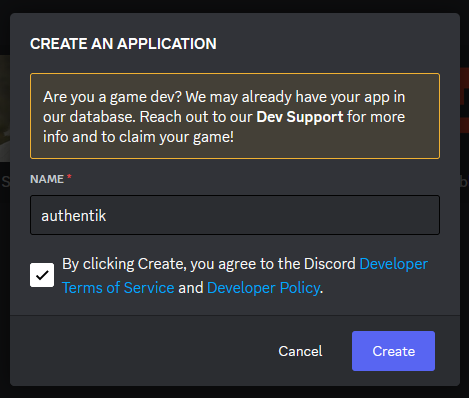Viewport: 469px width, 398px height.
Task: Follow the Dev Support link in notice
Action: pyautogui.click(x=300, y=117)
